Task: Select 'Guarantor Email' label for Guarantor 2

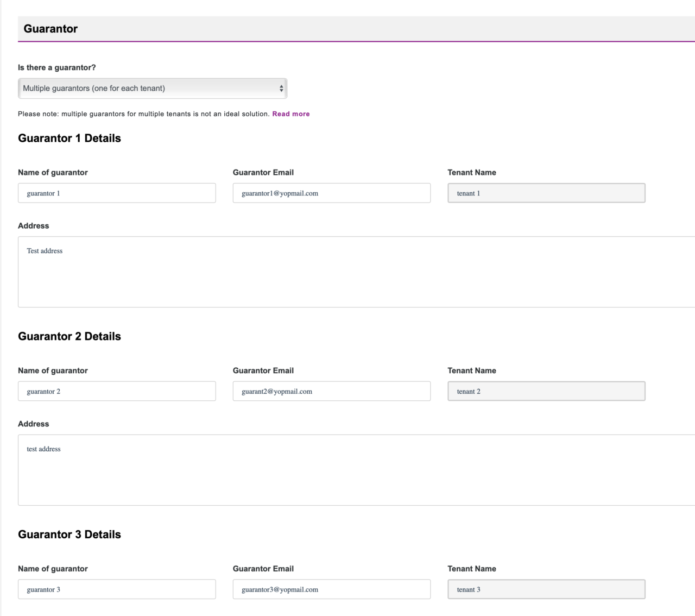Action: point(263,370)
